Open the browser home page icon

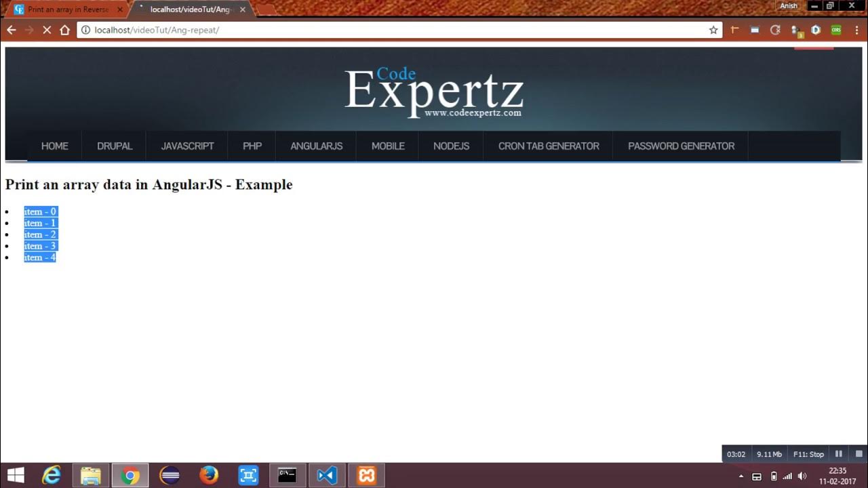click(65, 30)
